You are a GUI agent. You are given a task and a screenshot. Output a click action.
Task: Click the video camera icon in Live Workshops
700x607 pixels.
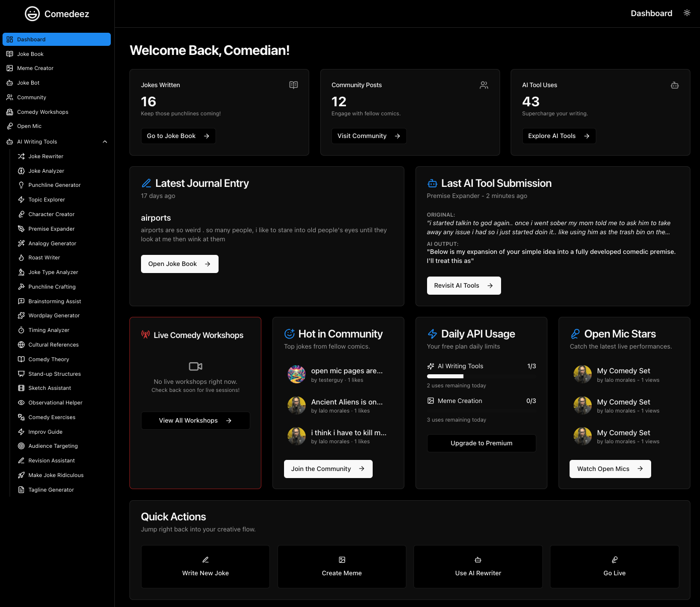click(195, 366)
